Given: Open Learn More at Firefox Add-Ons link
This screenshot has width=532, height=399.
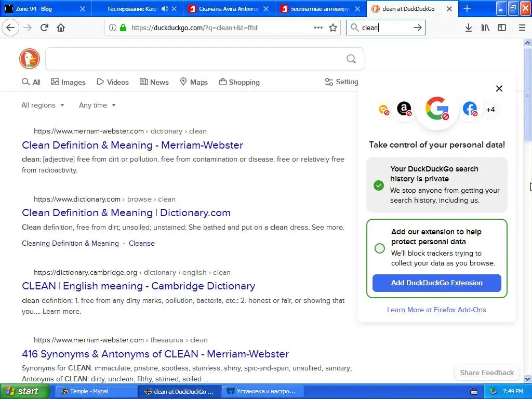Looking at the screenshot, I should pyautogui.click(x=436, y=310).
